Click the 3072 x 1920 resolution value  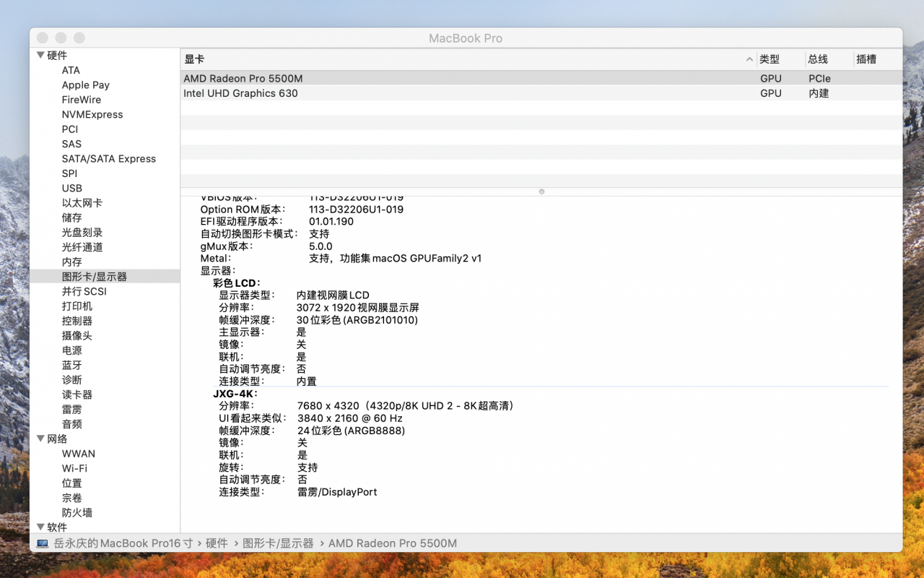[x=358, y=307]
